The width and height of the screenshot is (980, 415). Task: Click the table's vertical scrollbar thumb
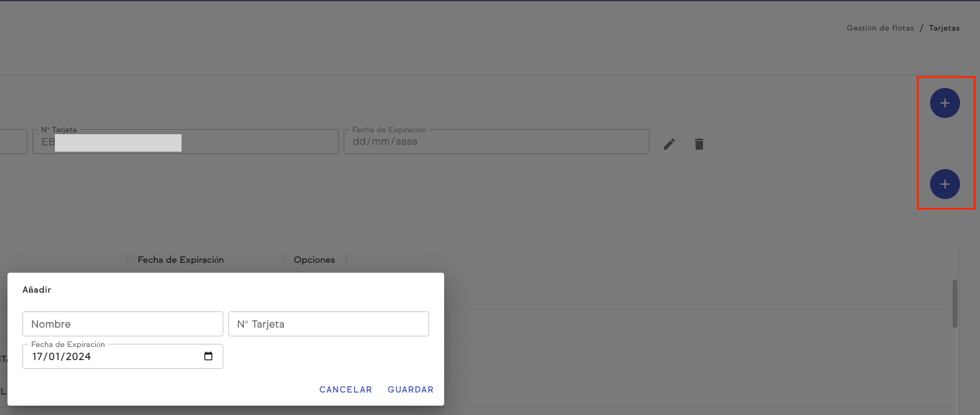(x=954, y=303)
